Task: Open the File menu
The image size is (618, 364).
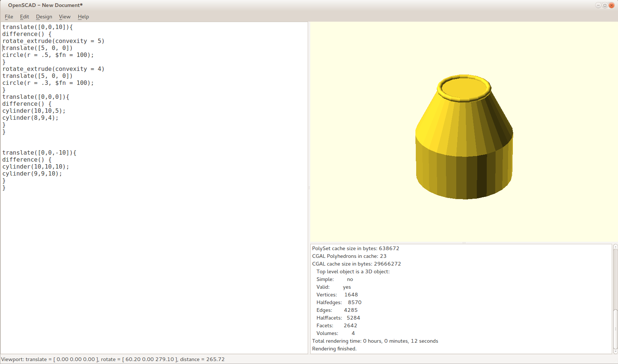Action: pyautogui.click(x=9, y=17)
